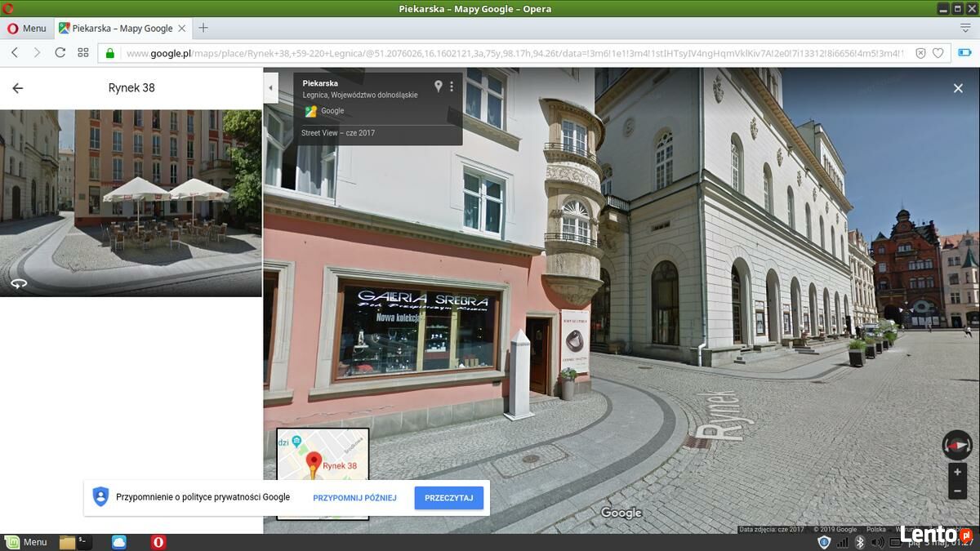Open the Linux Mint Menu in taskbar

pyautogui.click(x=26, y=542)
